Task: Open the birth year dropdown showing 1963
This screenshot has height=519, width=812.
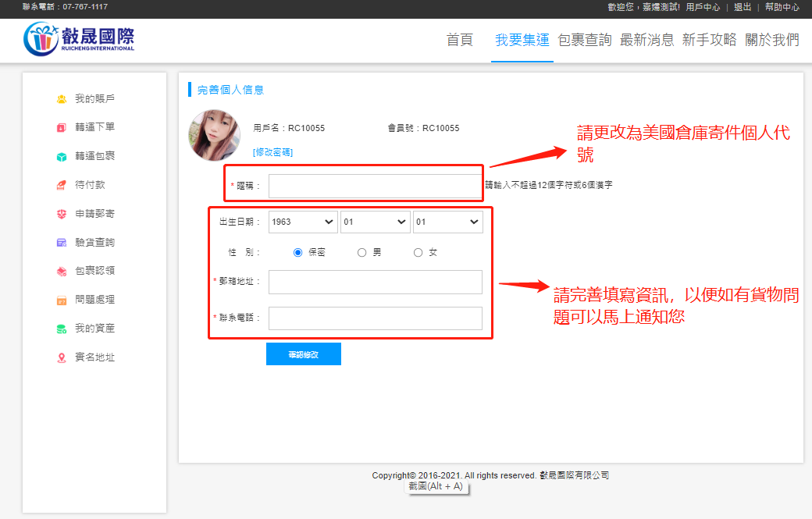Action: 303,222
